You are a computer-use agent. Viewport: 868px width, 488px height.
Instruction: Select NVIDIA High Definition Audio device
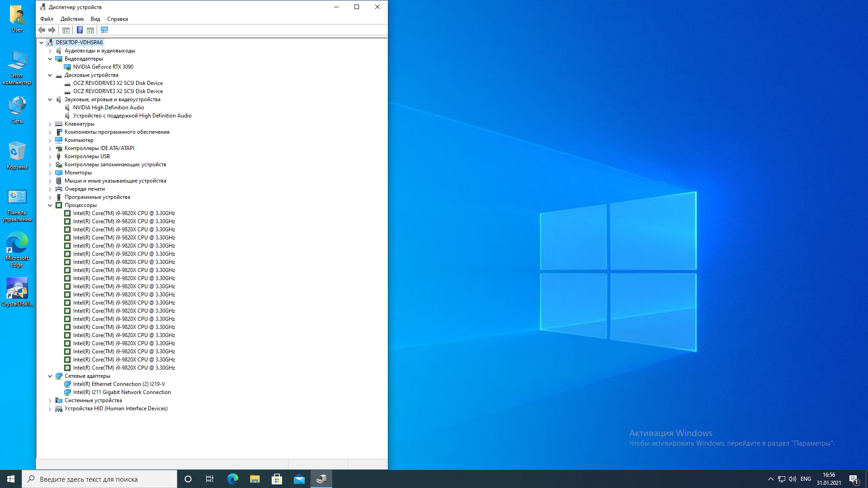tap(108, 108)
